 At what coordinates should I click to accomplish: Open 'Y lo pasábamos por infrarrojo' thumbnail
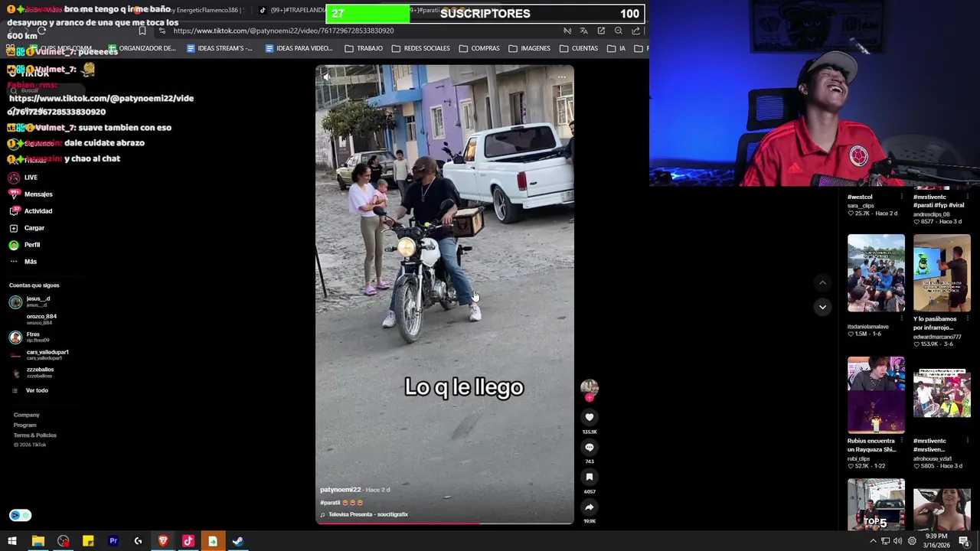[942, 273]
